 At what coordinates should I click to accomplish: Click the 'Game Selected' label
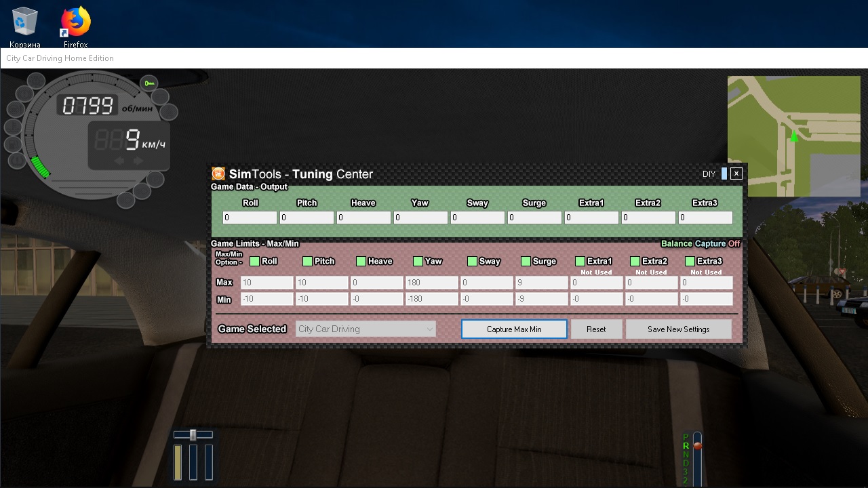tap(252, 329)
